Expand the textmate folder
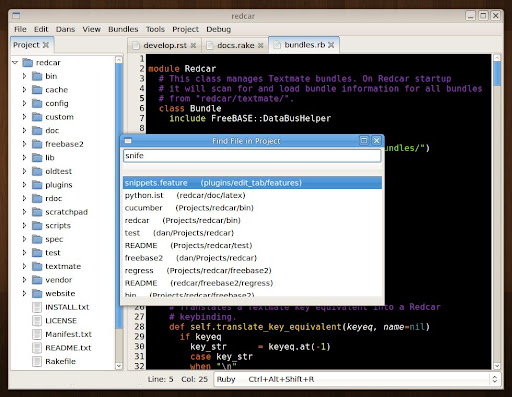The width and height of the screenshot is (512, 397). pos(24,266)
